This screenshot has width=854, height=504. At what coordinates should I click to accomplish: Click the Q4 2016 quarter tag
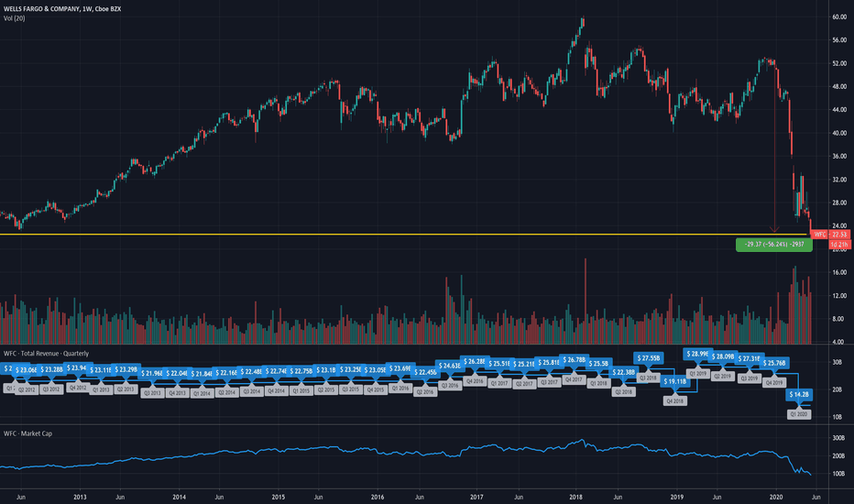475,381
